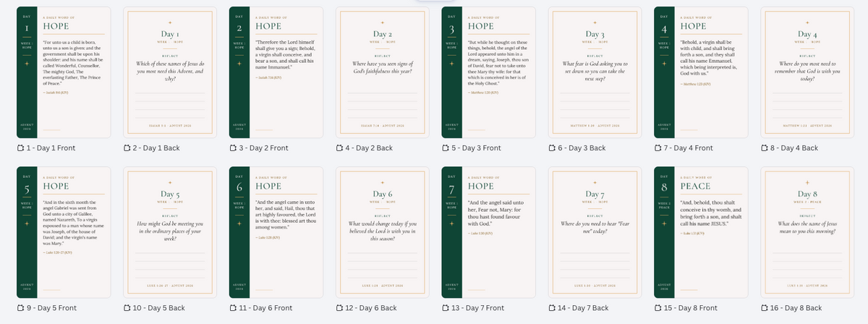The image size is (868, 324).
Task: Click the page icon beside 6 - Day 3 Back
Action: (551, 148)
